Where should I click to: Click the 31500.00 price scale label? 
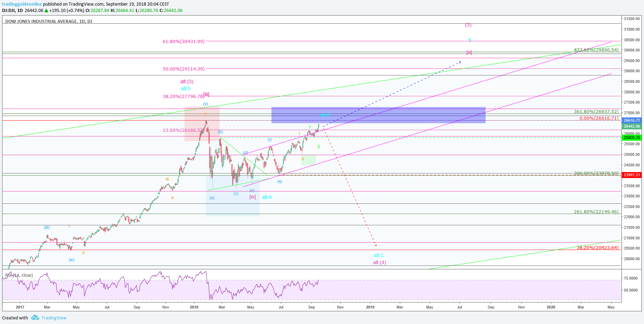632,19
